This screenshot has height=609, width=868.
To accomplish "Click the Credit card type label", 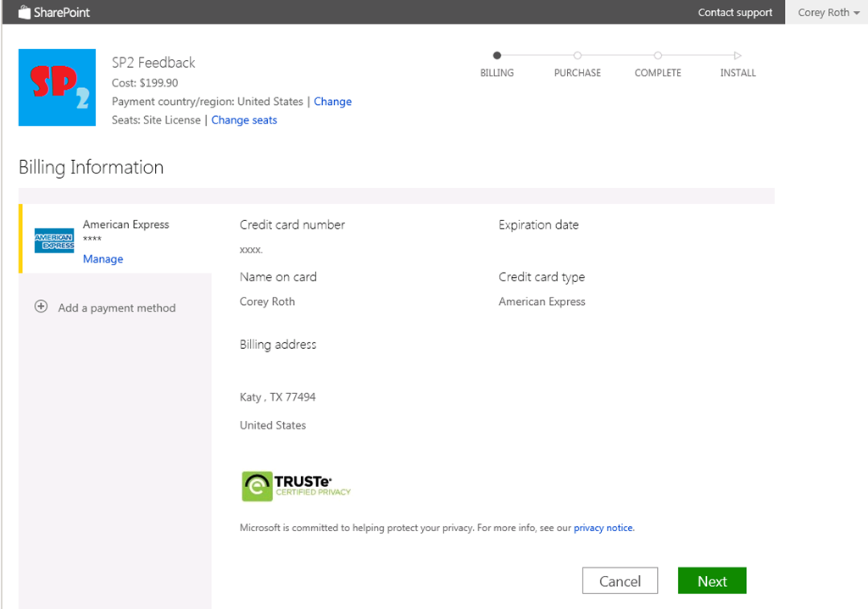I will tap(542, 277).
